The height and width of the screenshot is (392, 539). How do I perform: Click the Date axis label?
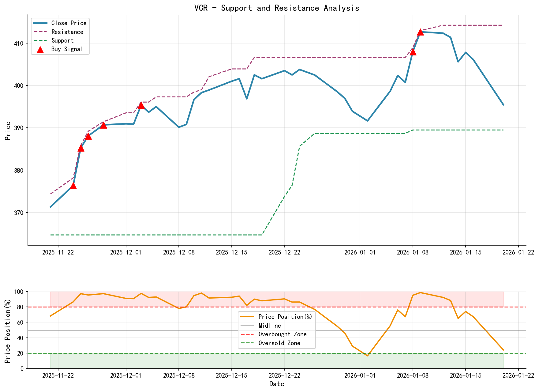coord(277,383)
